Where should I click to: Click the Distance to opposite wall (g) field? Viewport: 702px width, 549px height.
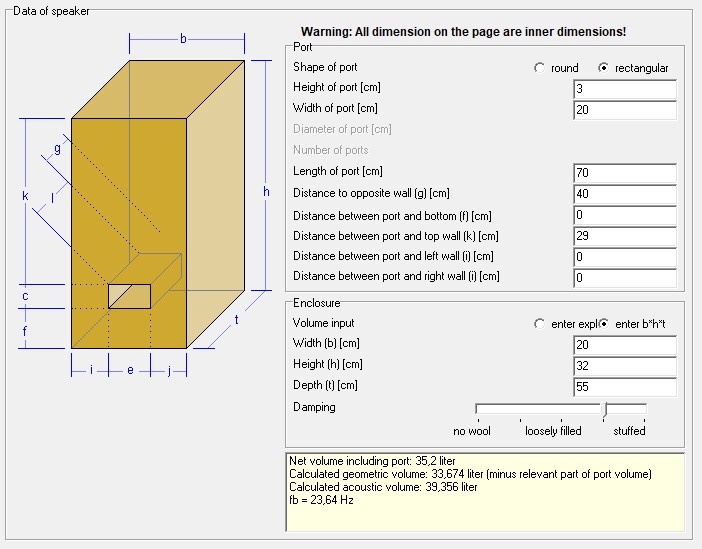(x=625, y=194)
